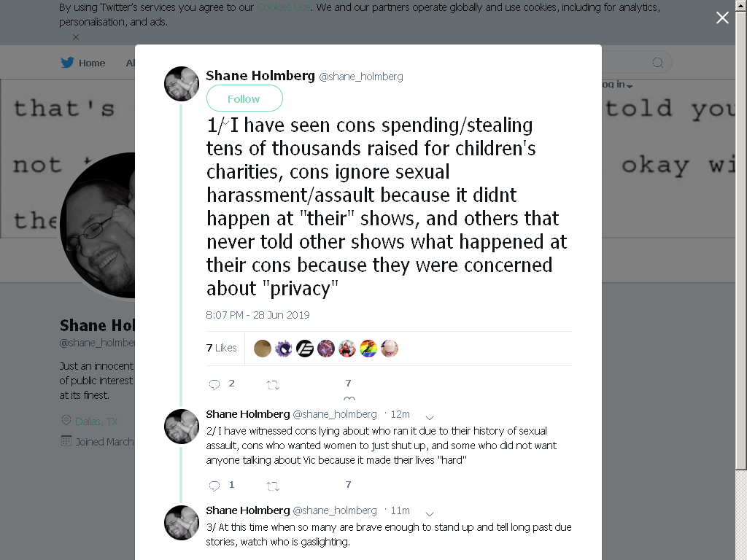Click the first liker's avatar thumbnail

click(x=263, y=349)
